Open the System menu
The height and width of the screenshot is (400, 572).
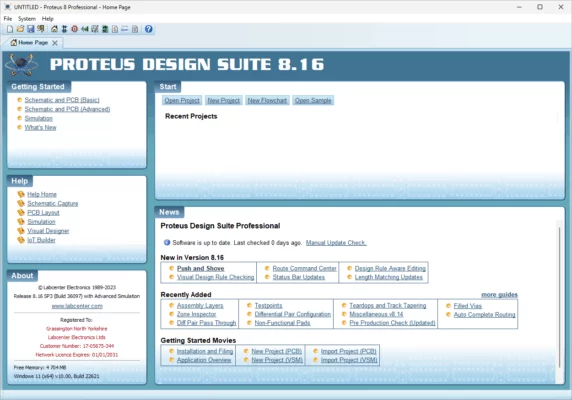coord(27,19)
